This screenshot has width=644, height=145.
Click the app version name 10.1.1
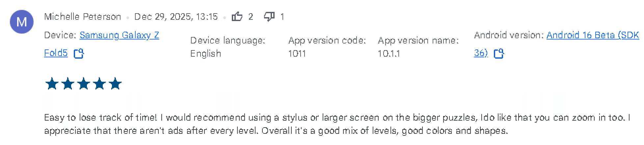389,54
